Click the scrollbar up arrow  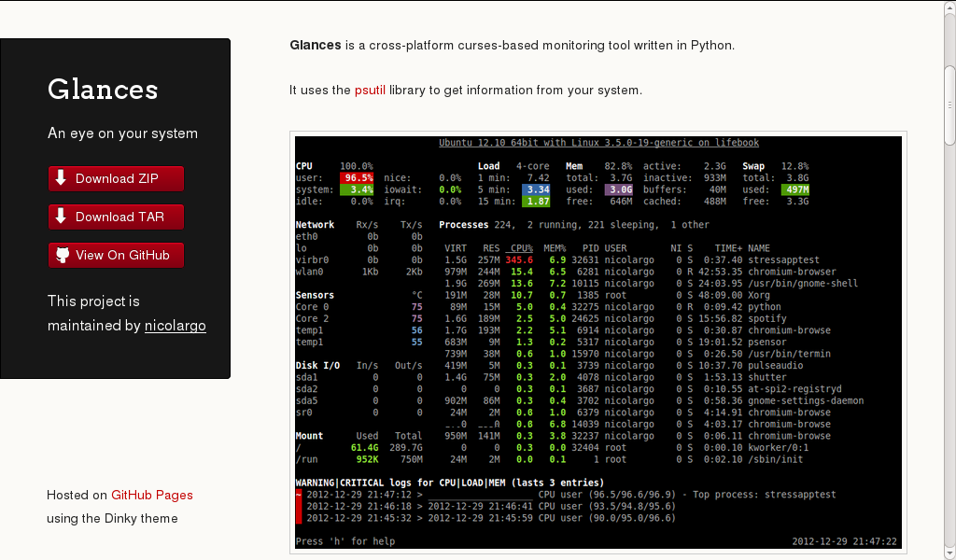949,8
